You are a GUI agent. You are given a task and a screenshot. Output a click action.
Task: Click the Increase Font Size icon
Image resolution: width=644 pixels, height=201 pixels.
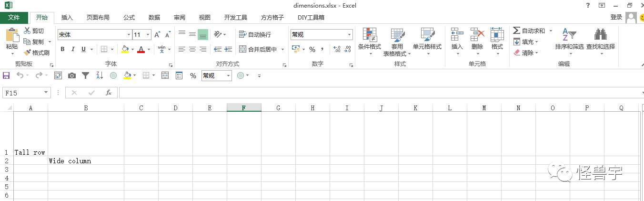(x=157, y=35)
